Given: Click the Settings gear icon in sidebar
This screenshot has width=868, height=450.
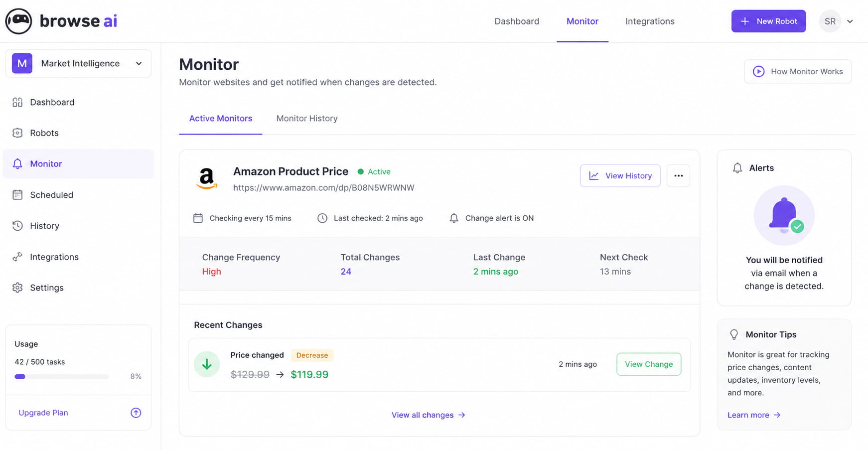Looking at the screenshot, I should point(17,288).
